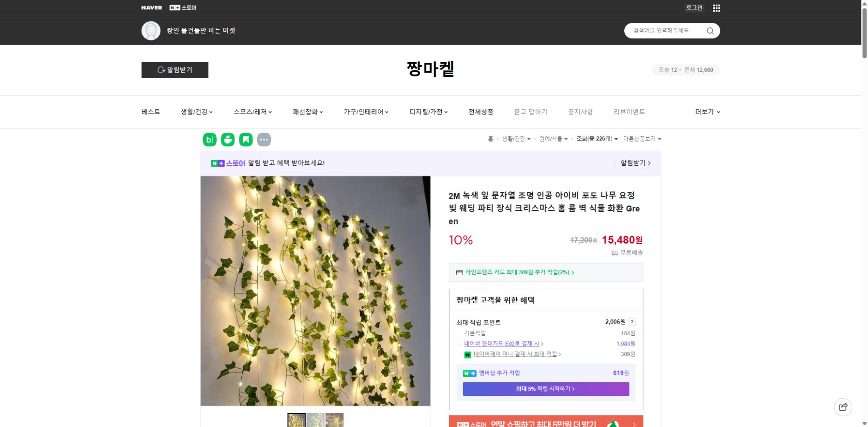Click the floating share icon bottom right
The image size is (868, 427).
tap(843, 407)
